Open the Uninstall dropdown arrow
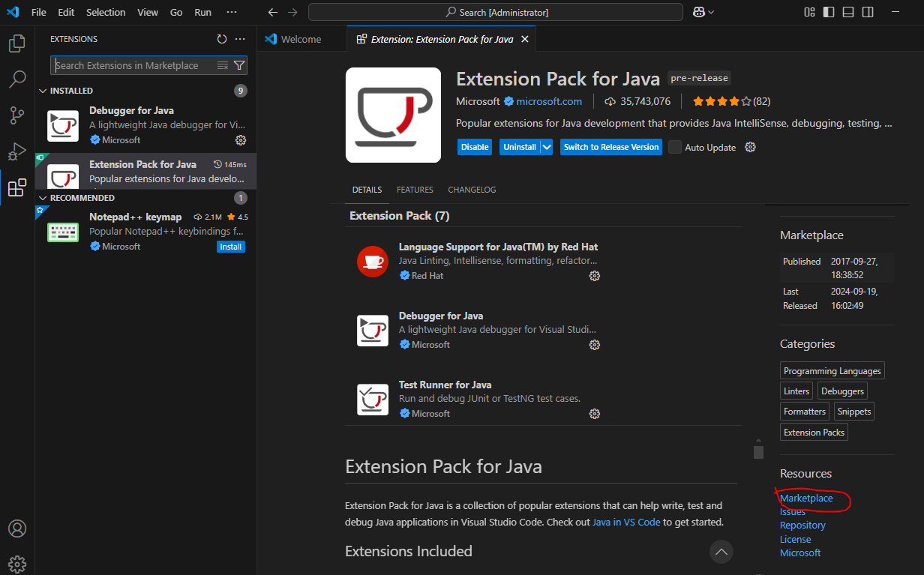The width and height of the screenshot is (924, 575). tap(547, 147)
